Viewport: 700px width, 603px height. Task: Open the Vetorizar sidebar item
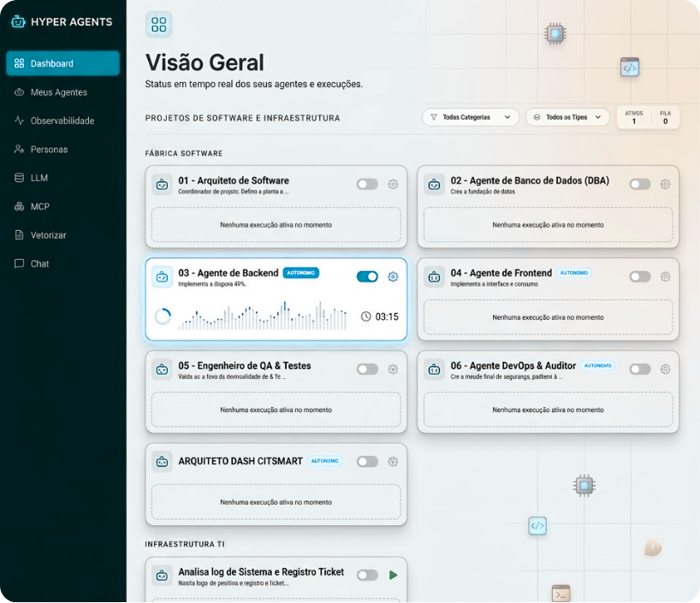48,235
